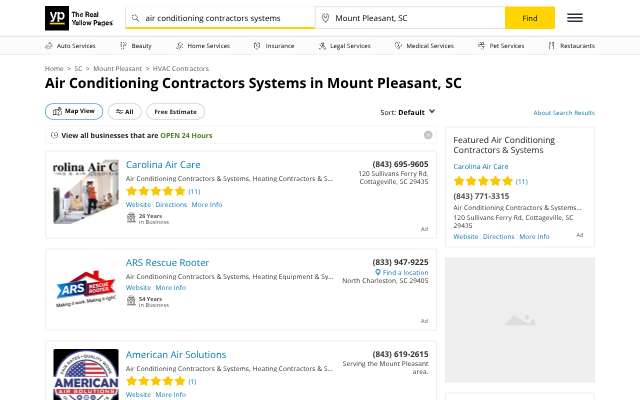640x400 pixels.
Task: Toggle the Free Estimate filter
Action: 176,111
